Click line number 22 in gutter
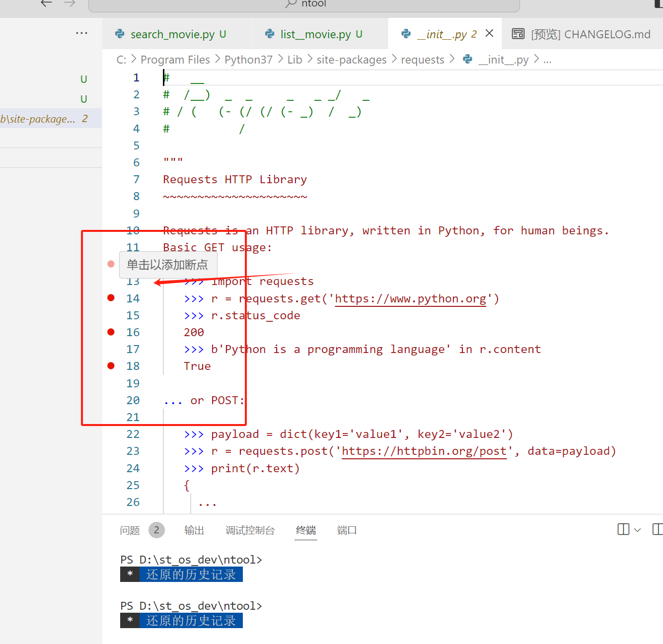663x644 pixels. coord(133,434)
